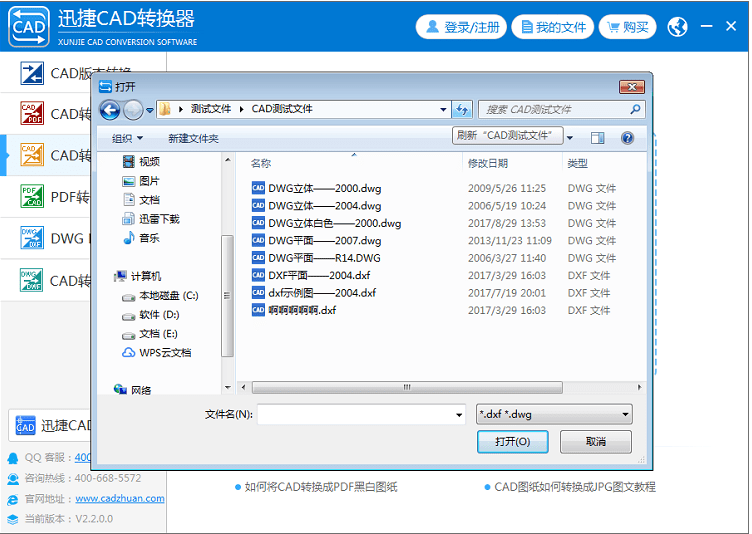Select the bottom CAD conversion sidebar icon
Viewport: 752px width, 534px height.
coord(32,280)
